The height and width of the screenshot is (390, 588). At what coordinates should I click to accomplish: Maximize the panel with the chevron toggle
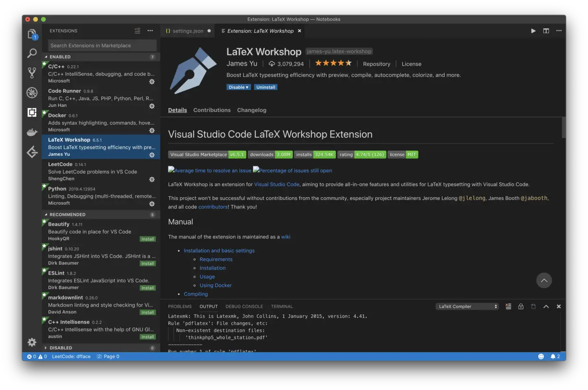click(546, 306)
